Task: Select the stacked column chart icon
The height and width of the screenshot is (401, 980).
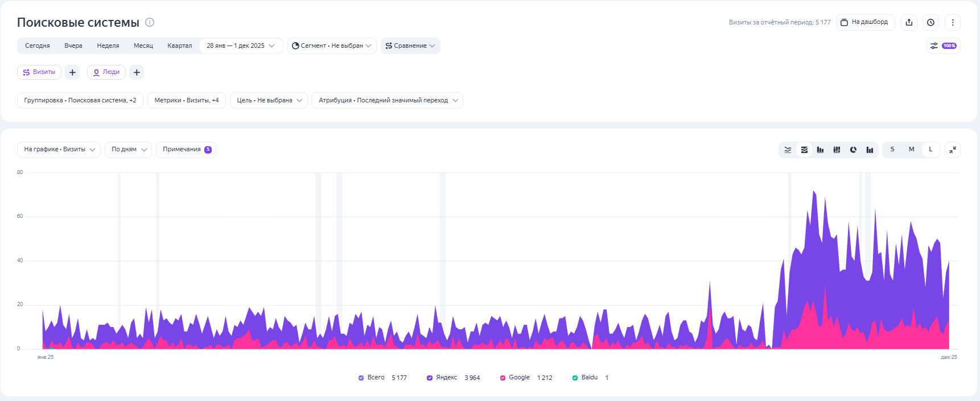Action: [x=837, y=150]
